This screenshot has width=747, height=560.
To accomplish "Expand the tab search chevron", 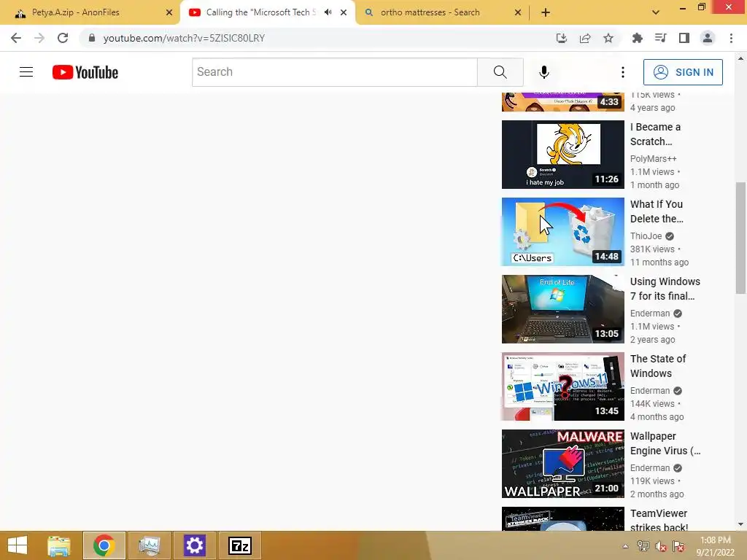I will (656, 12).
